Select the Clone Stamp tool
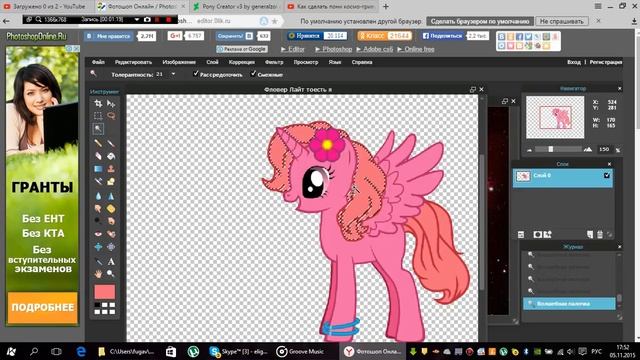The image size is (640, 360). tap(111, 169)
